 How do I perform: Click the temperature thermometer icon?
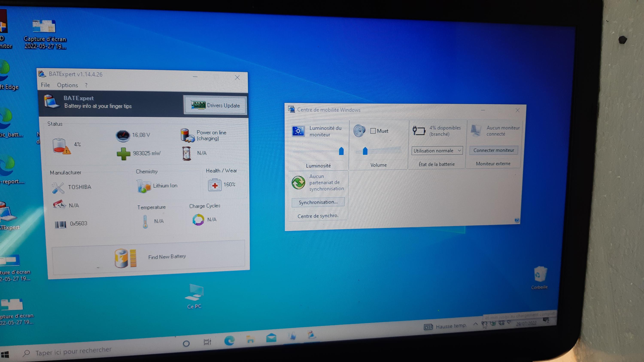pyautogui.click(x=145, y=221)
